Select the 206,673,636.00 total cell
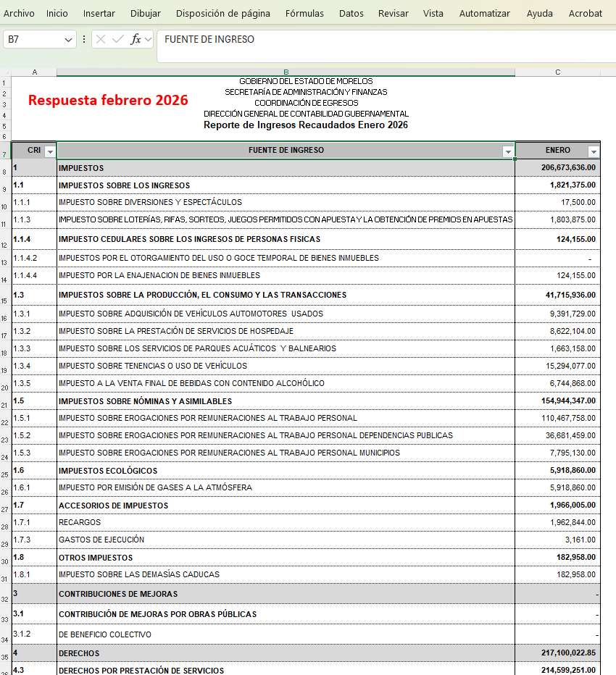 pyautogui.click(x=558, y=167)
